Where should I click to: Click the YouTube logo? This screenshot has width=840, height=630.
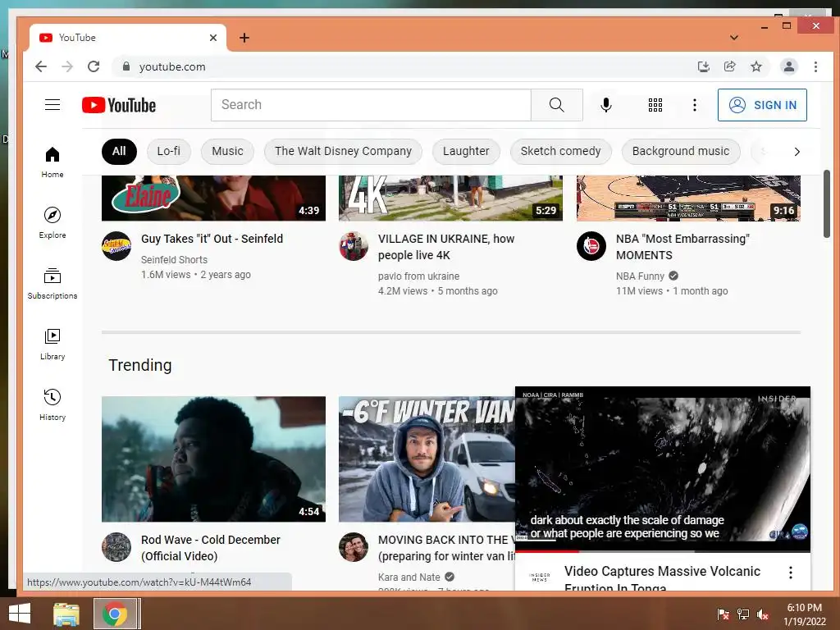pos(119,105)
